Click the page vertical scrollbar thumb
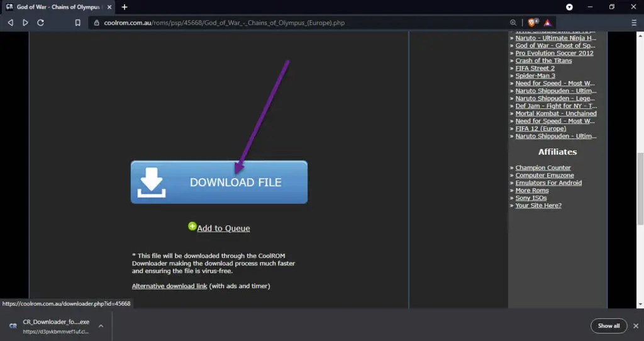 point(640,188)
